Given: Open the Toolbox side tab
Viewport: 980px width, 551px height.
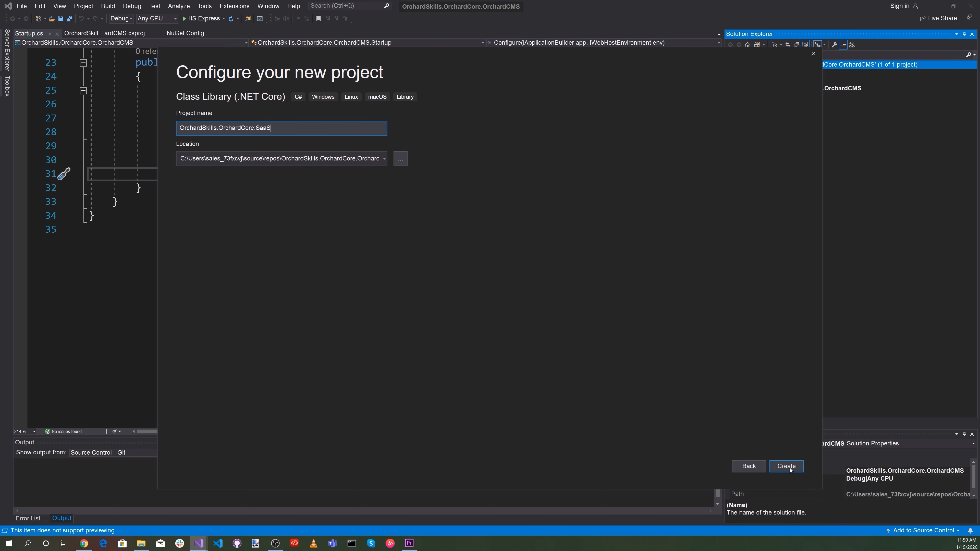Looking at the screenshot, I should pyautogui.click(x=7, y=86).
